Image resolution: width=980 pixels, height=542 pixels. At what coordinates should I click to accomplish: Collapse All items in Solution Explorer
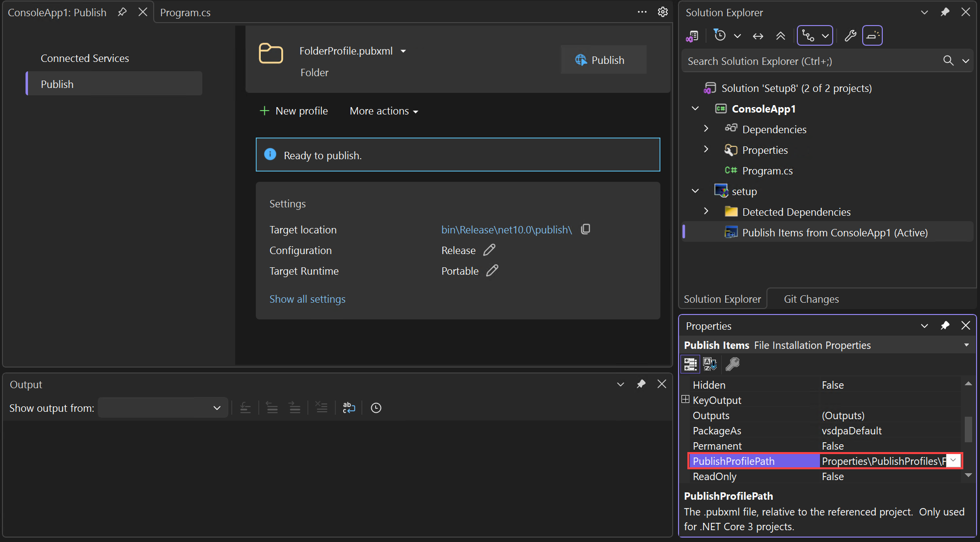(x=781, y=35)
